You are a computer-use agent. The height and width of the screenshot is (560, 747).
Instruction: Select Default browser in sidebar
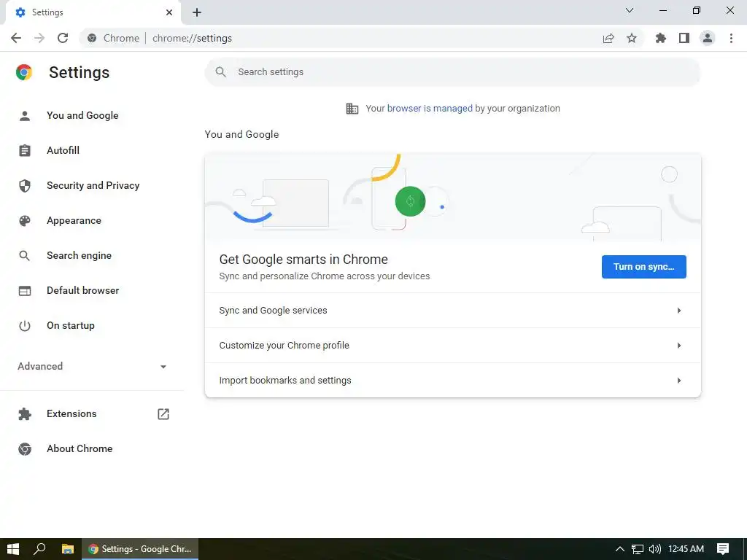tap(83, 290)
